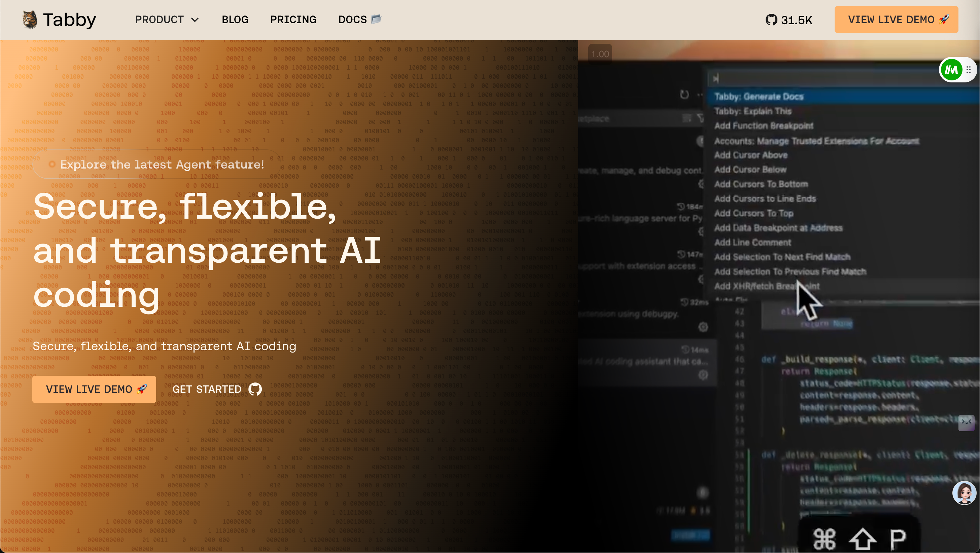The image size is (980, 553).
Task: Choose 'Add Cursor Below' in command list
Action: [843, 169]
